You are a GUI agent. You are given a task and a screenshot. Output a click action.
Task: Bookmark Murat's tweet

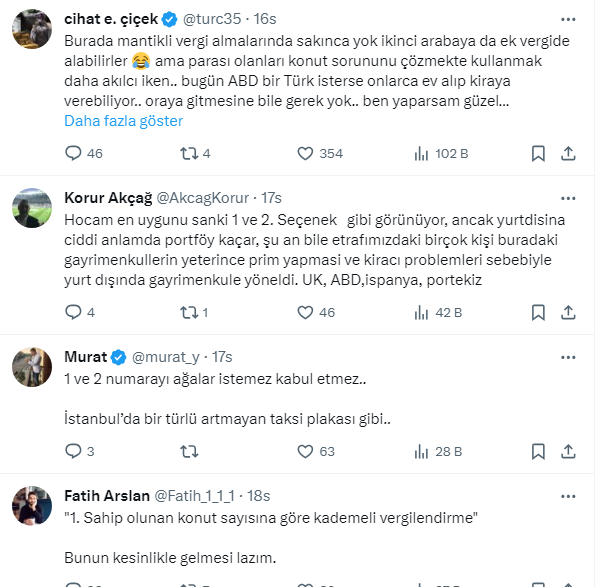(538, 451)
